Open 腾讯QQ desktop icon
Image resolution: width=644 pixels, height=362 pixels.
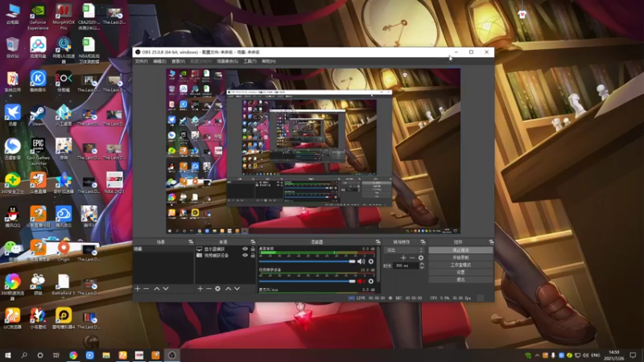(x=12, y=217)
